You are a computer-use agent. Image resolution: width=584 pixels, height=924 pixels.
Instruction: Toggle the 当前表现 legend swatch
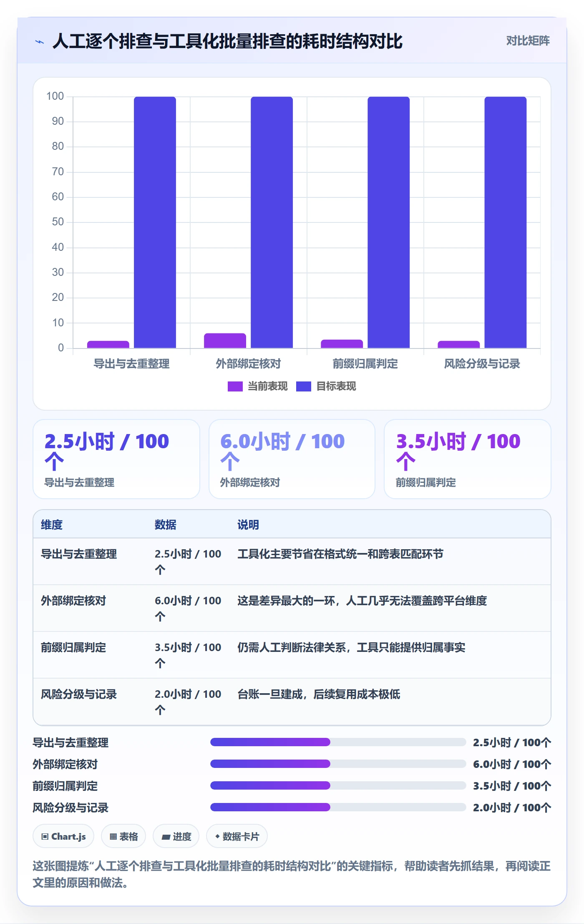(x=235, y=386)
